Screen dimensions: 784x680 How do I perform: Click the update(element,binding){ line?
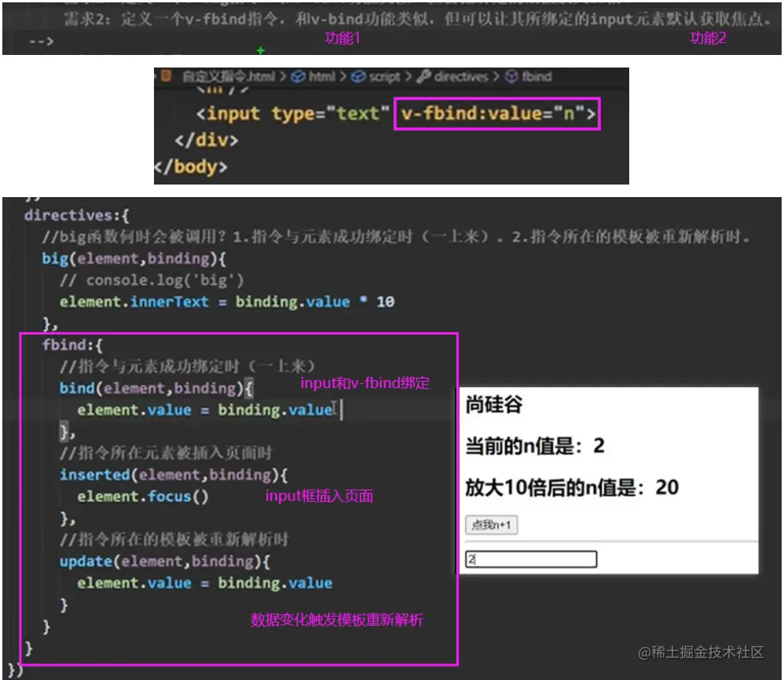(164, 561)
